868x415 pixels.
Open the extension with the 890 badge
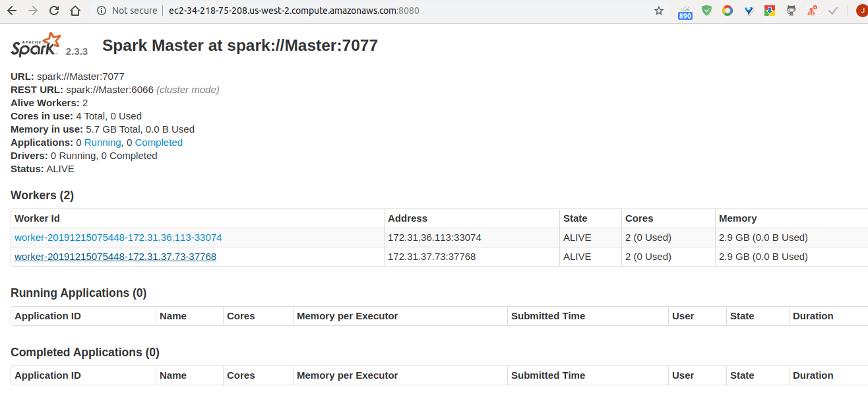tap(685, 11)
